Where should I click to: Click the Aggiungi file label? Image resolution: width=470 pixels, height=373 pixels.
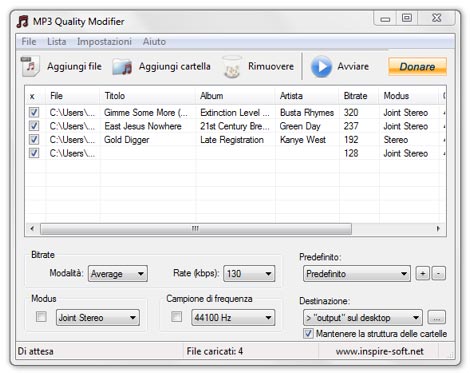point(74,66)
